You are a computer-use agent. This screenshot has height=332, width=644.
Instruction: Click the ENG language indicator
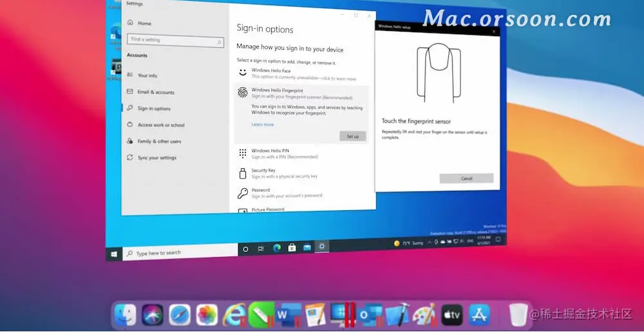tap(470, 241)
